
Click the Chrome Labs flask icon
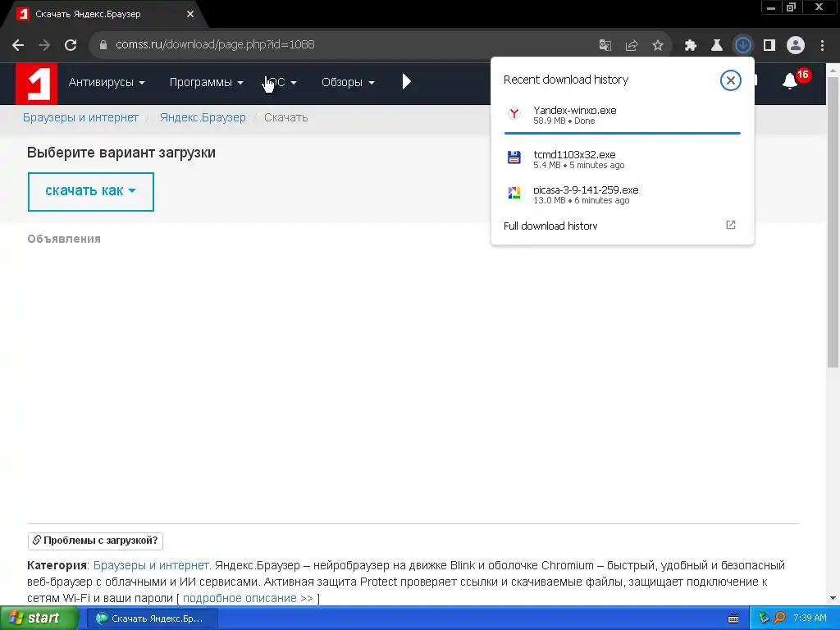[716, 45]
